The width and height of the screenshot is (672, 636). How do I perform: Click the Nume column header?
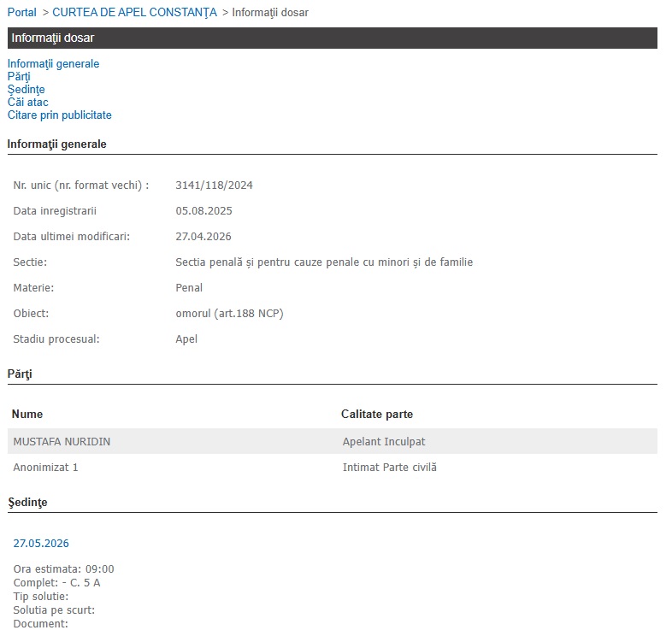point(27,415)
